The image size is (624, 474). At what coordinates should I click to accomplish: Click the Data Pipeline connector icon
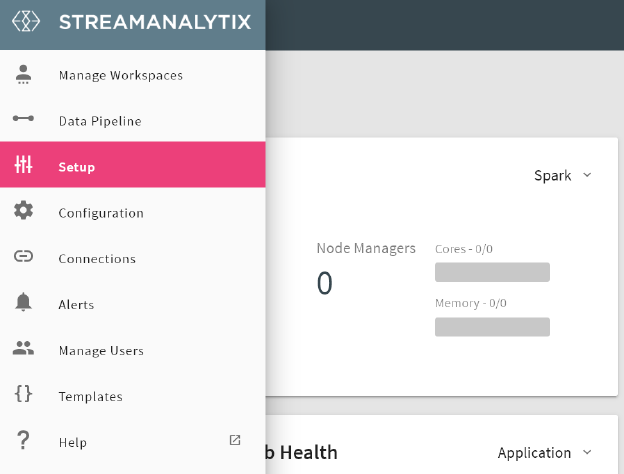[x=23, y=118]
